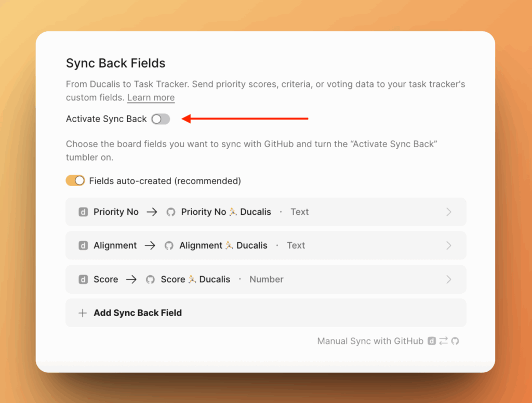Screen dimensions: 532x403
Task: Click sync arrows icon near Manual Sync
Action: 443,341
